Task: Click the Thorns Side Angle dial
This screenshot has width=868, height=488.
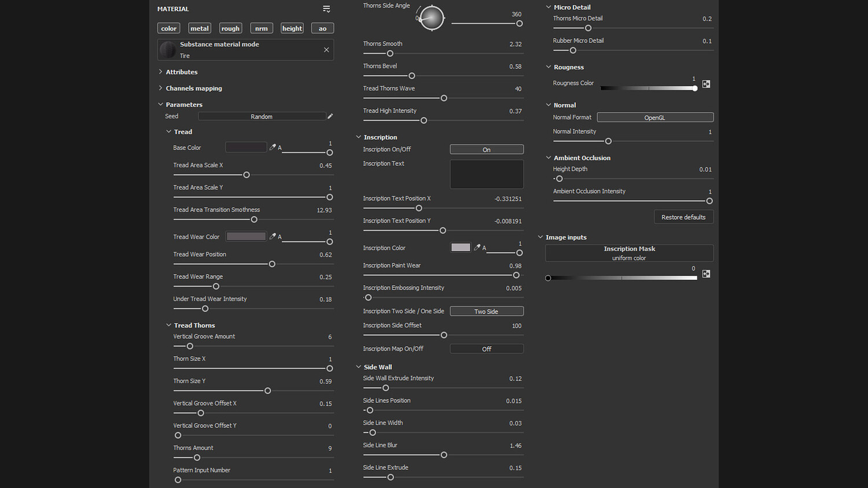Action: pos(431,18)
